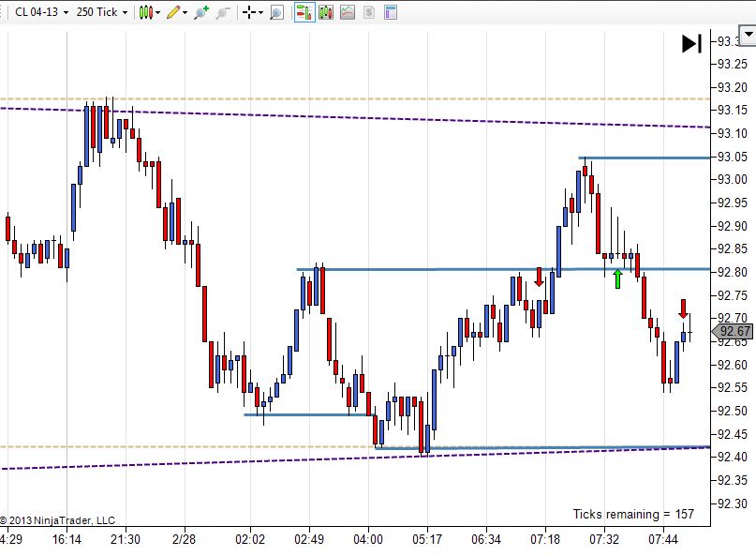
Task: Expand the chart style dropdown arrow
Action: pyautogui.click(x=157, y=12)
